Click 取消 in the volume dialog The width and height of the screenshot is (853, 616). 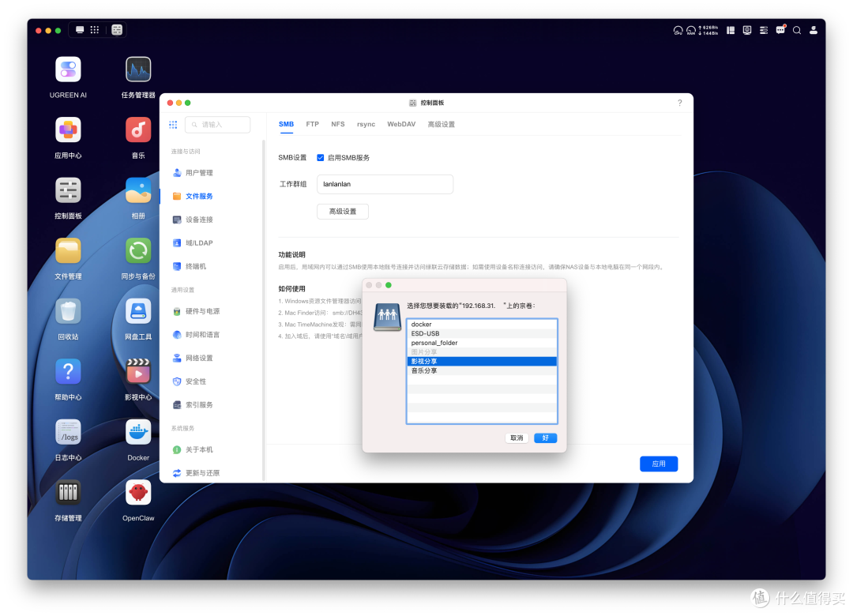[517, 438]
